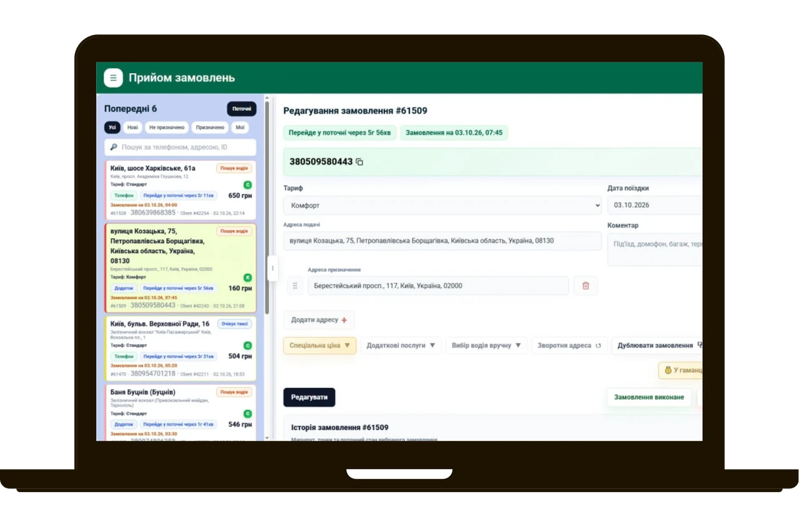Click the search magnifier icon in the order list
799x532 pixels.
114,147
